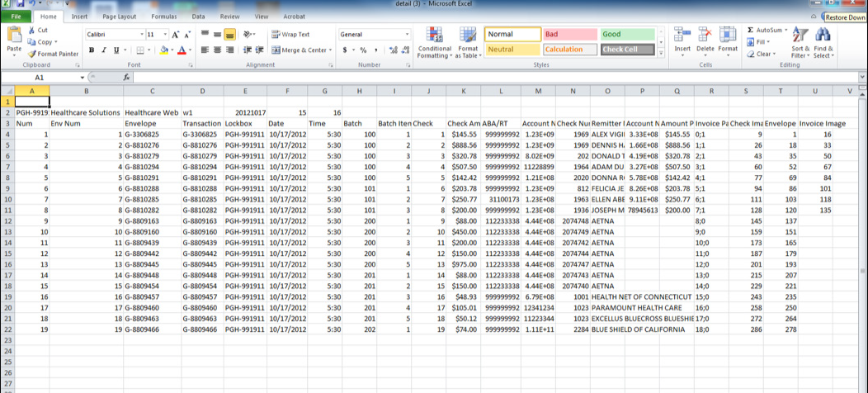Open the Fill Color dropdown arrow
This screenshot has width=868, height=393.
point(172,50)
